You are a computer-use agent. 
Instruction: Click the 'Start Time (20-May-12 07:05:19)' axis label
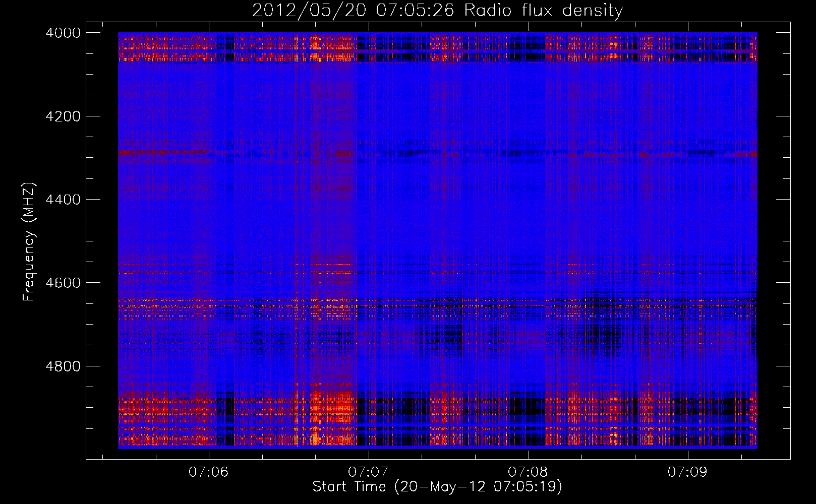(x=437, y=487)
